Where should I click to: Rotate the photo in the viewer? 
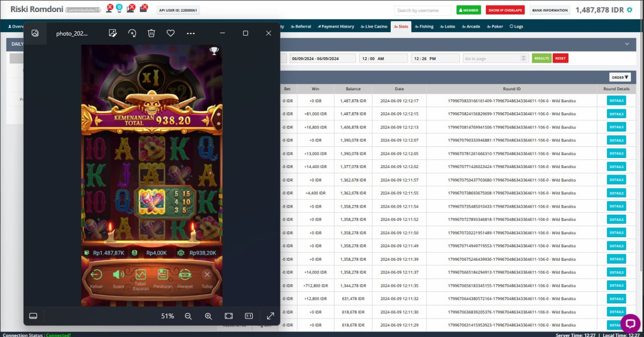(132, 33)
